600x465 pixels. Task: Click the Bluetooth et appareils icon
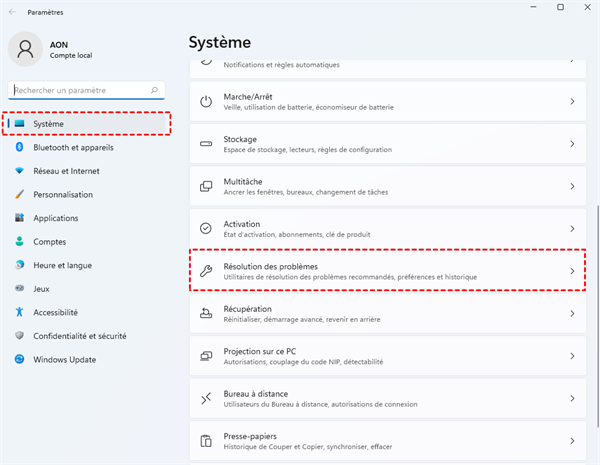(19, 147)
